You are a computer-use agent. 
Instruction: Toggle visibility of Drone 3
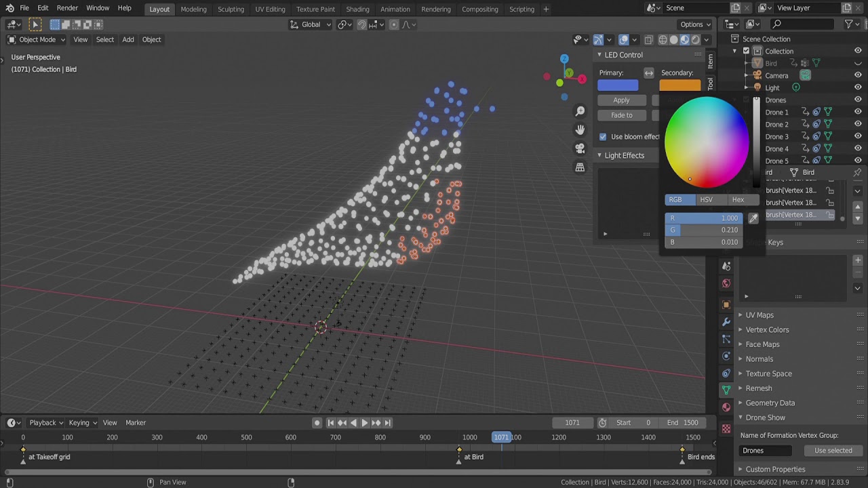[858, 137]
